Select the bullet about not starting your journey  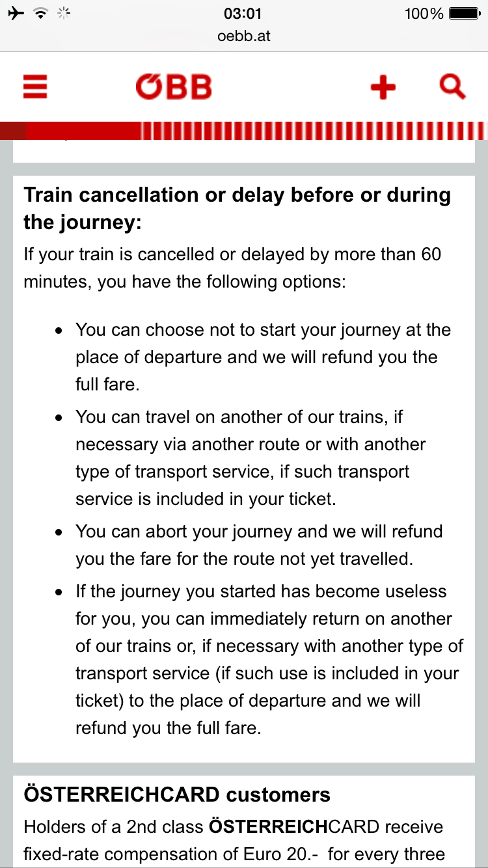263,357
